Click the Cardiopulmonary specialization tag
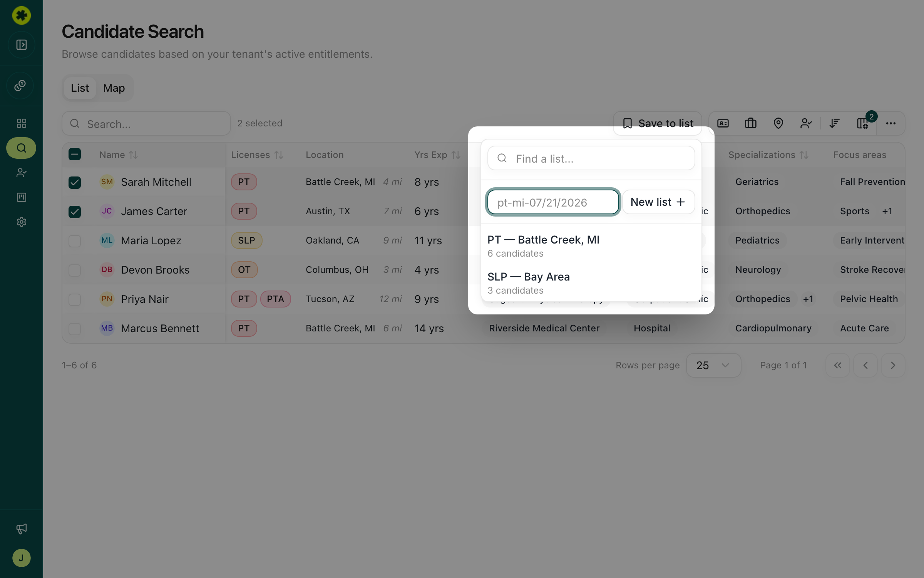The height and width of the screenshot is (578, 924). [x=773, y=328]
